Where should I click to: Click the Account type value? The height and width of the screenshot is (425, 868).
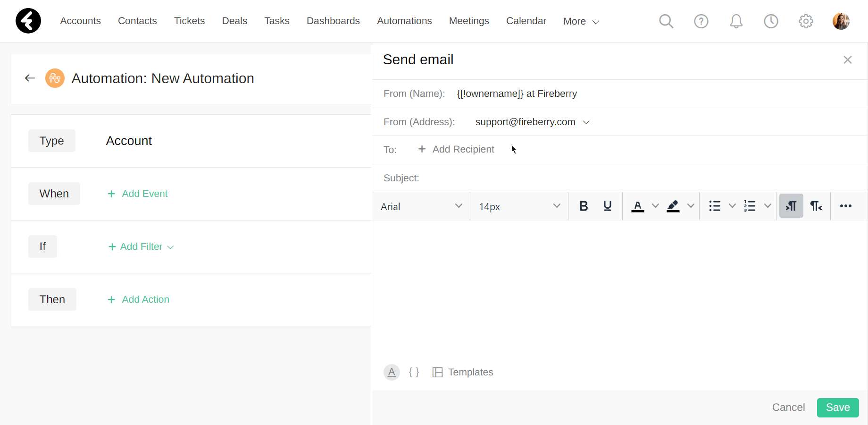coord(129,141)
